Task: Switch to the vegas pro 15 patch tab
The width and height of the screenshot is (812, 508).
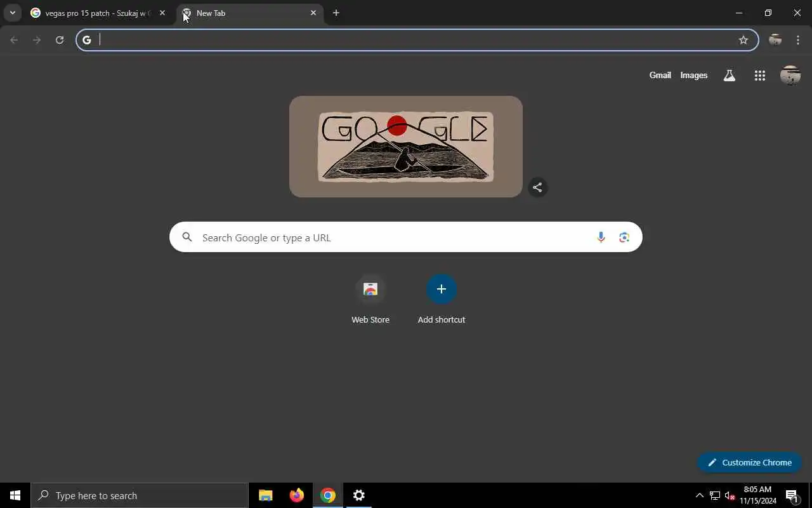Action: (x=98, y=13)
